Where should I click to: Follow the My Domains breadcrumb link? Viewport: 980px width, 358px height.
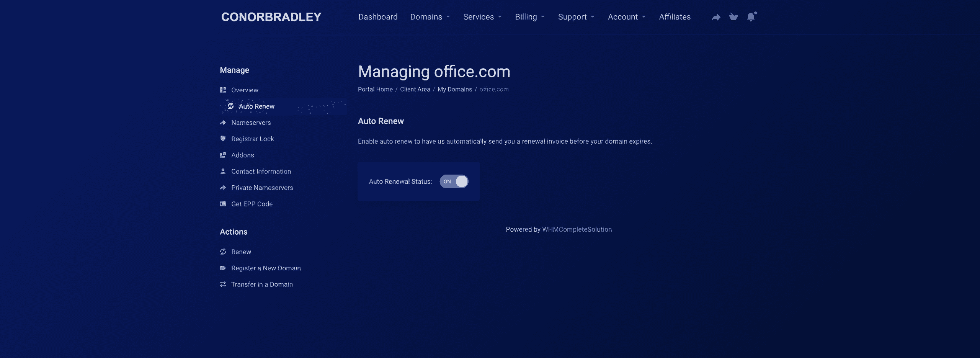(x=455, y=89)
